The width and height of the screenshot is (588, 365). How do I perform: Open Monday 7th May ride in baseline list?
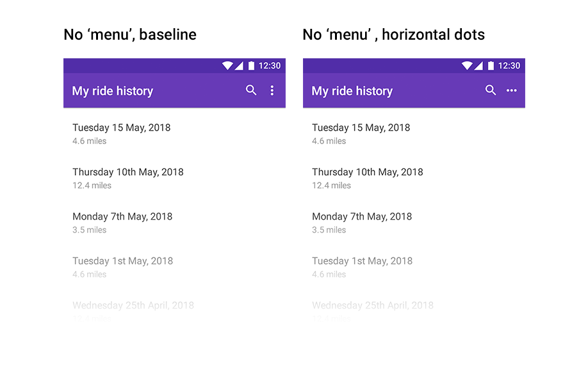click(174, 223)
